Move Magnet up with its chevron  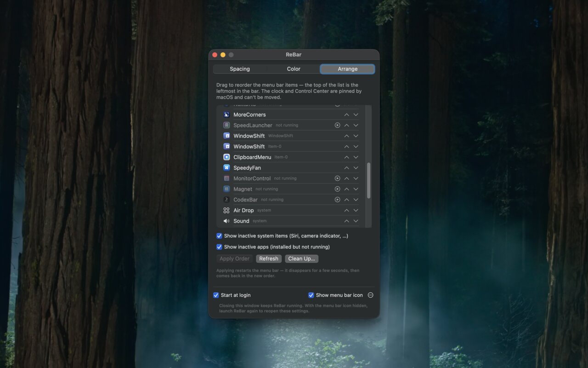[347, 189]
